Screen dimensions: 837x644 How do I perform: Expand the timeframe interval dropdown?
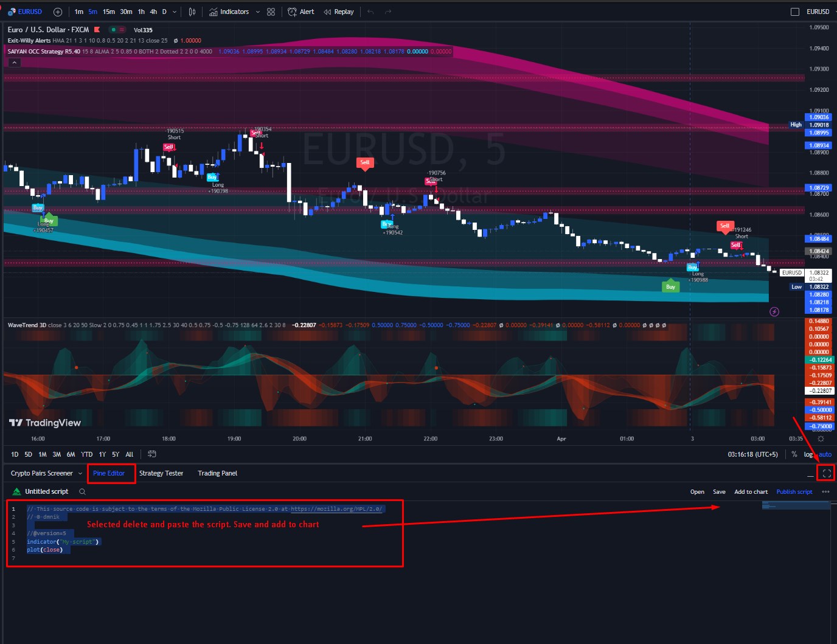click(175, 12)
